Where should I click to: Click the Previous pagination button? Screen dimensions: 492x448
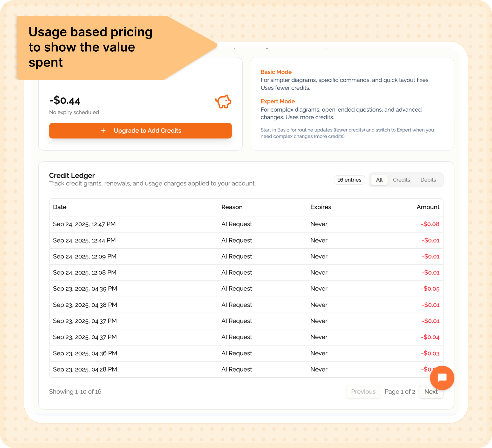pyautogui.click(x=363, y=392)
